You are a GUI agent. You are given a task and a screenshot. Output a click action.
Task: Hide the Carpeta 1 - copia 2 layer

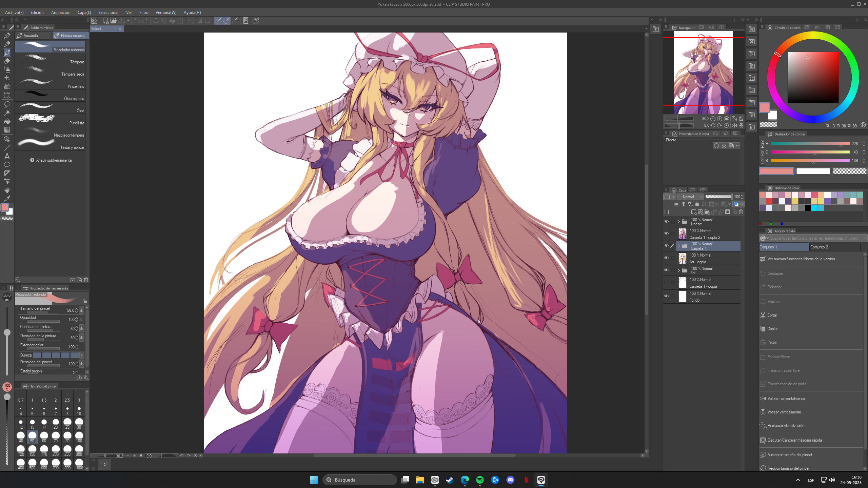(x=666, y=234)
